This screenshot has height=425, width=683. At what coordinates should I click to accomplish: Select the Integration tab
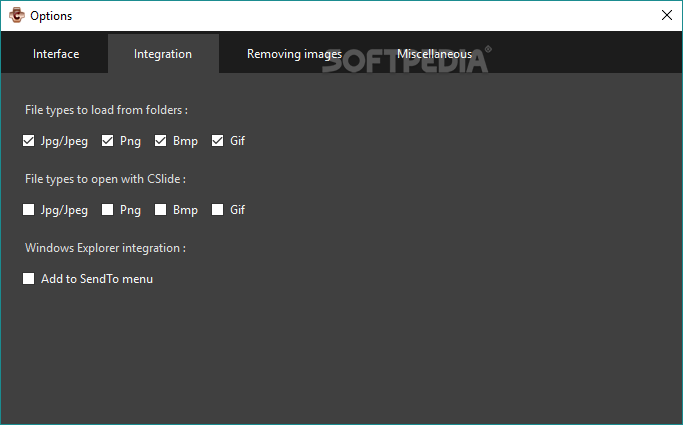163,54
